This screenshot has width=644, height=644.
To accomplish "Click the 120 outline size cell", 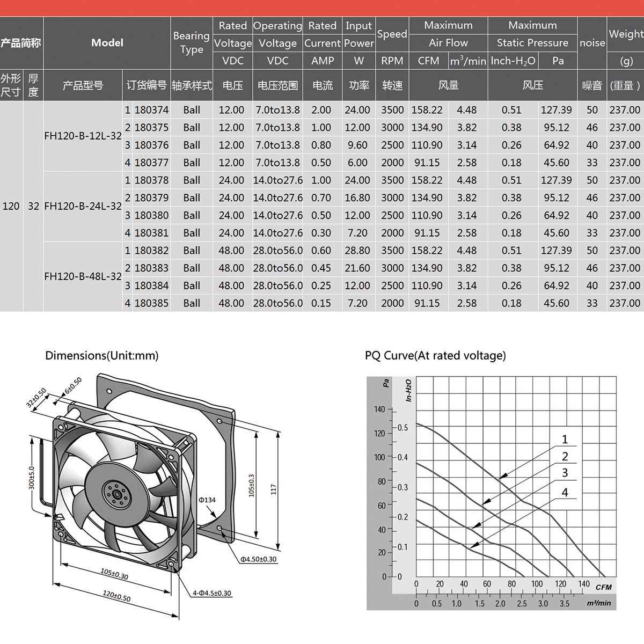I will [11, 206].
